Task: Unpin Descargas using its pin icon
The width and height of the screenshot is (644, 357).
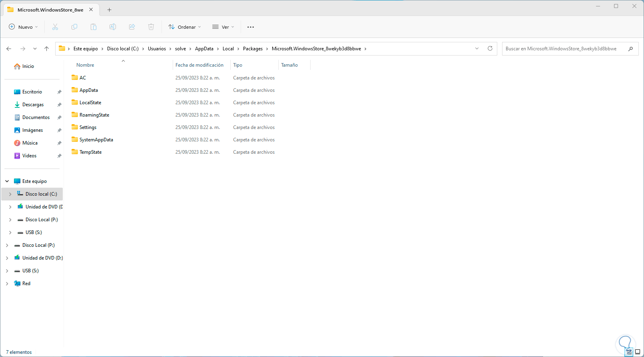Action: tap(59, 105)
